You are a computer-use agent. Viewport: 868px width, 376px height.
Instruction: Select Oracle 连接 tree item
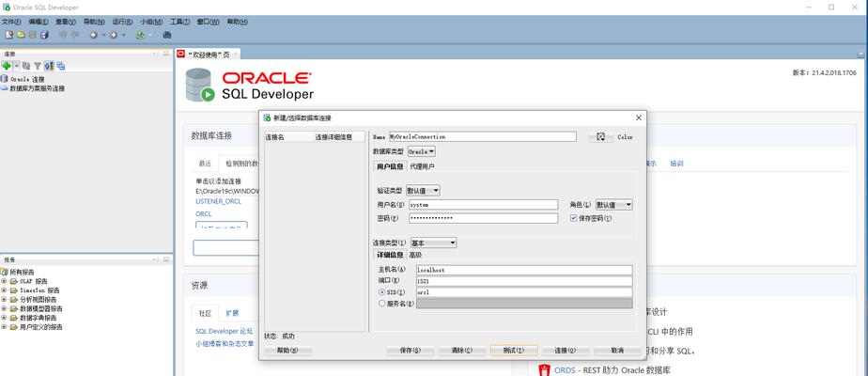pos(27,79)
